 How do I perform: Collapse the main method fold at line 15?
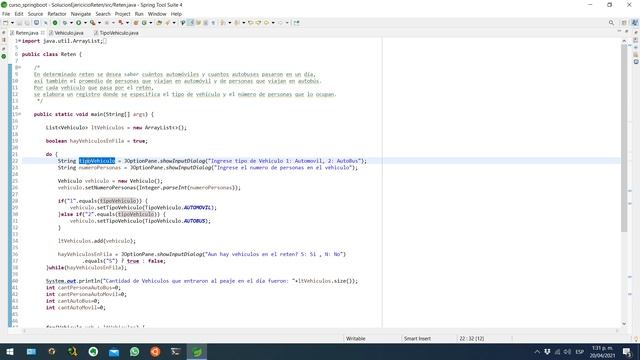[19, 114]
